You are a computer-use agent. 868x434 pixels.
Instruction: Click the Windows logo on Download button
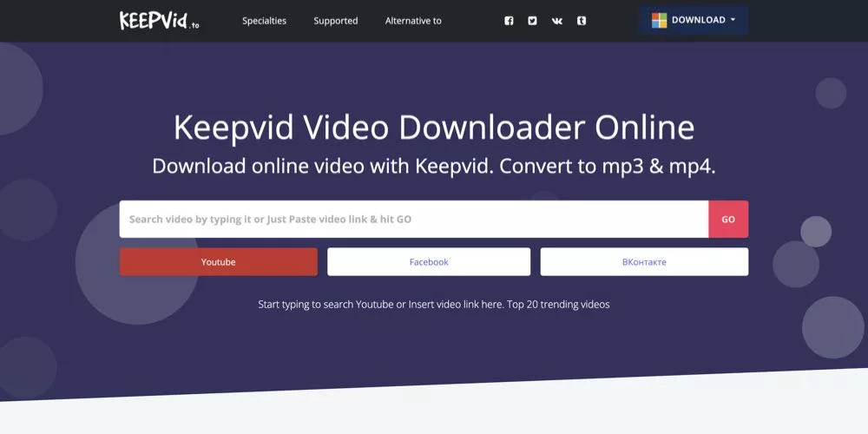click(659, 21)
